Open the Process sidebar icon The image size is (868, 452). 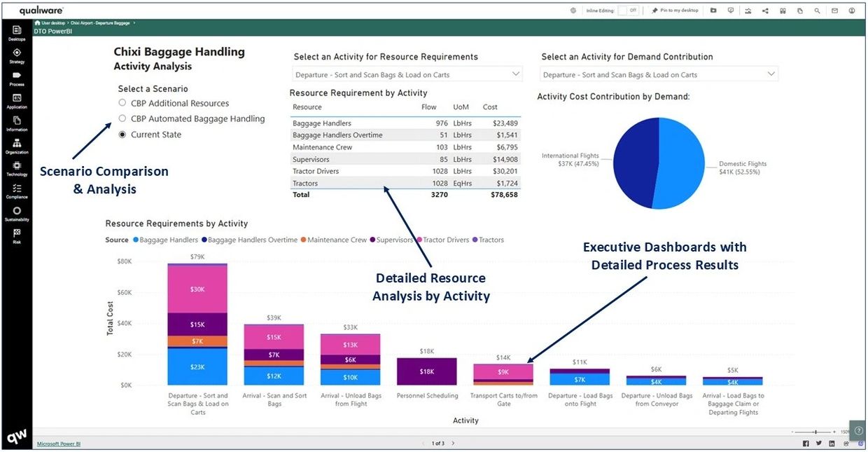coord(17,77)
